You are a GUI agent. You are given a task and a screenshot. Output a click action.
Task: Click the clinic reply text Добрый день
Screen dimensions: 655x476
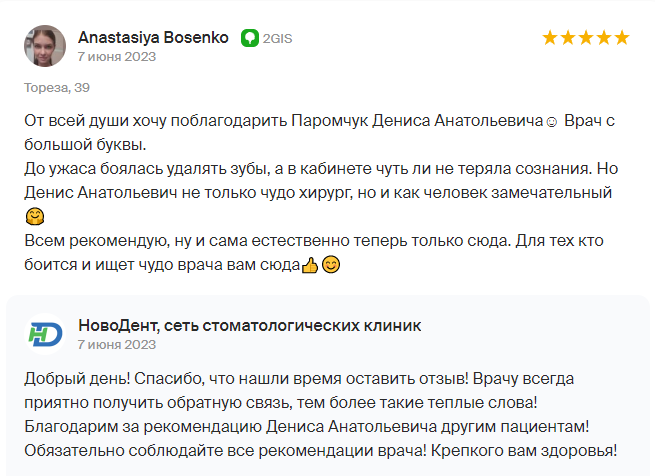321,415
